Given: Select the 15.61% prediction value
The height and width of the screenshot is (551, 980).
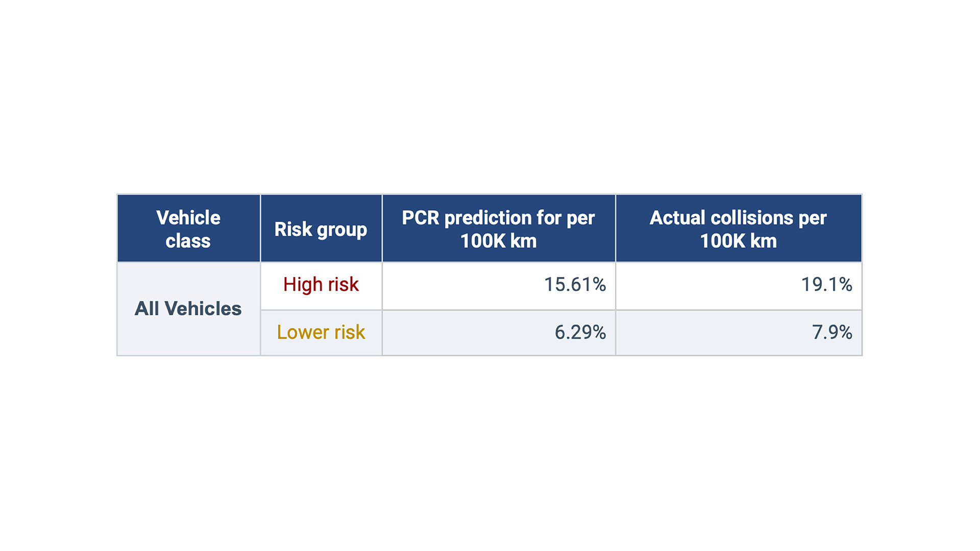Looking at the screenshot, I should [x=575, y=285].
